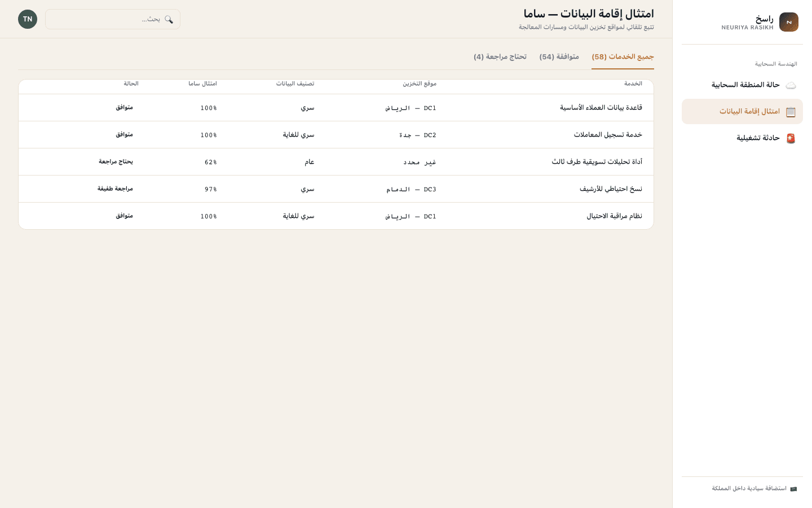Click غير محدد storage location cell

(x=420, y=163)
